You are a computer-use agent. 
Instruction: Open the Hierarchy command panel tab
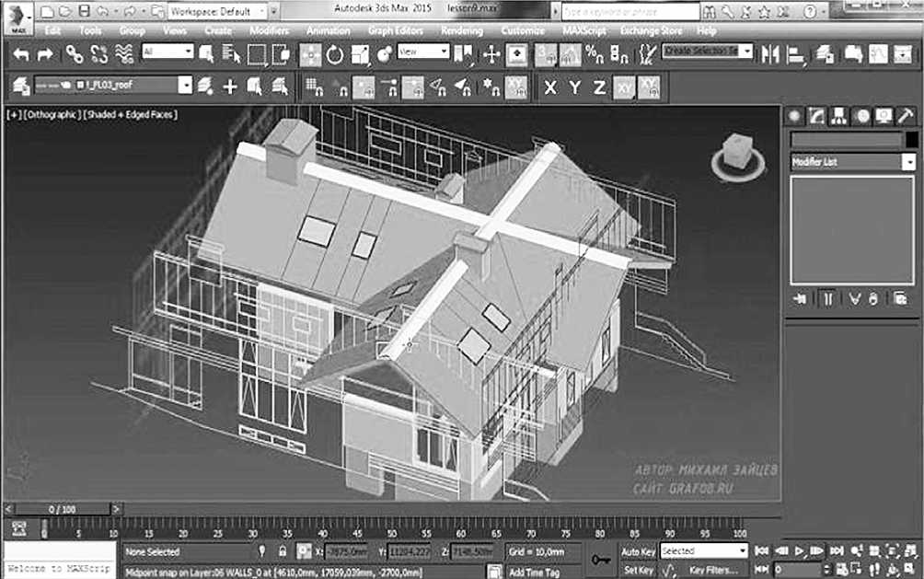(838, 116)
